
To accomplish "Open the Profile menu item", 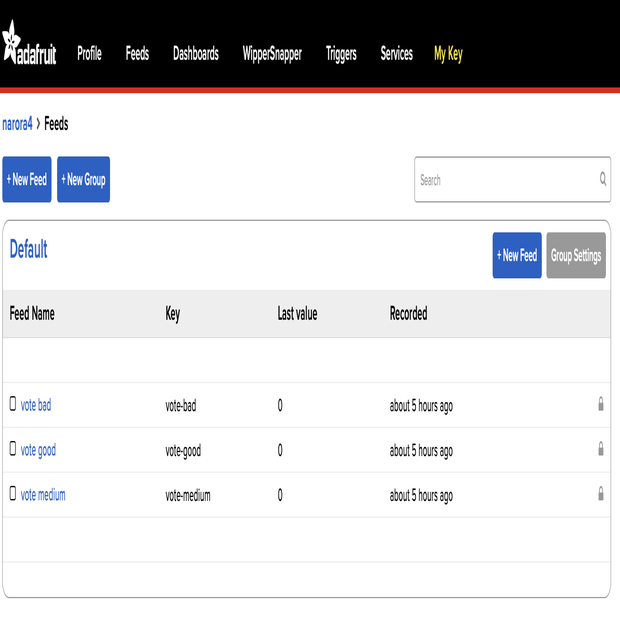I will 89,54.
